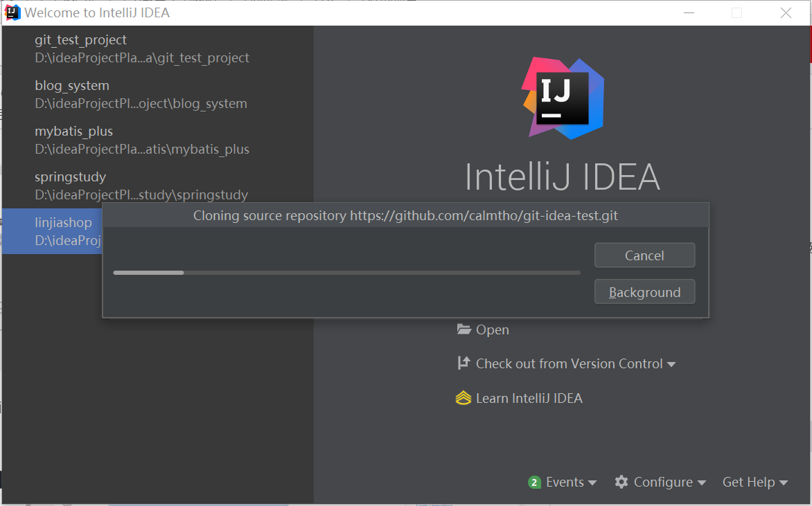This screenshot has height=506, width=812.
Task: Click the Check out from Version Control icon
Action: click(464, 363)
